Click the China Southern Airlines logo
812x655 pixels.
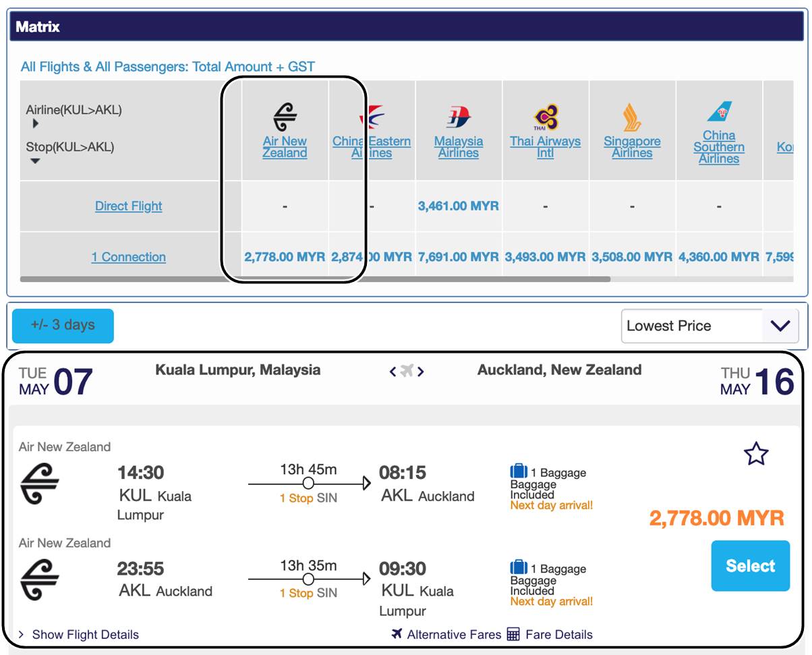(719, 111)
